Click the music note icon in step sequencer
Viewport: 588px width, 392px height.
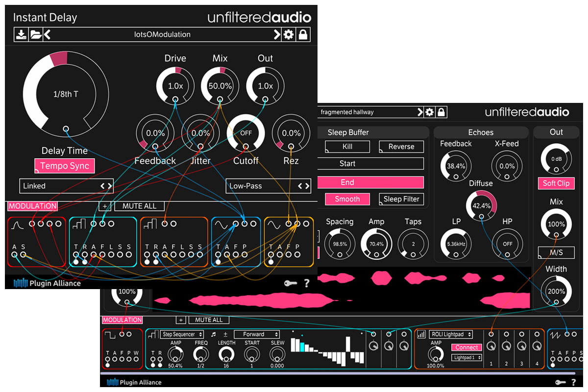213,334
